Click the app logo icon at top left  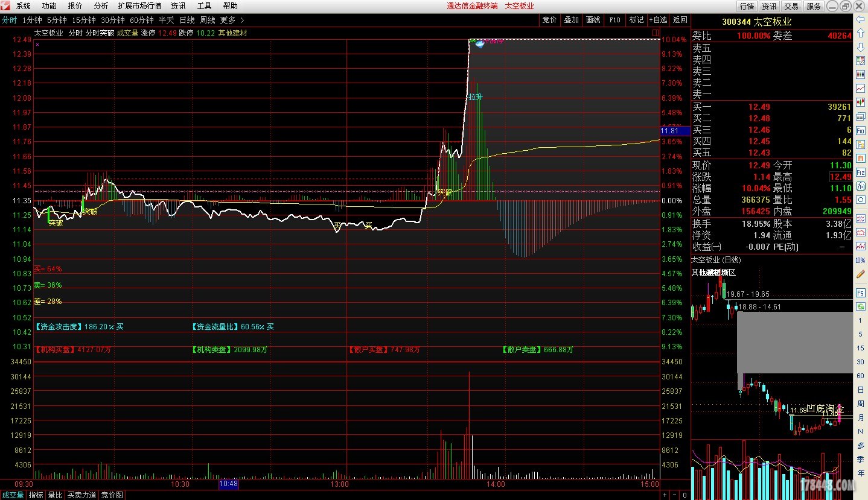(5, 5)
